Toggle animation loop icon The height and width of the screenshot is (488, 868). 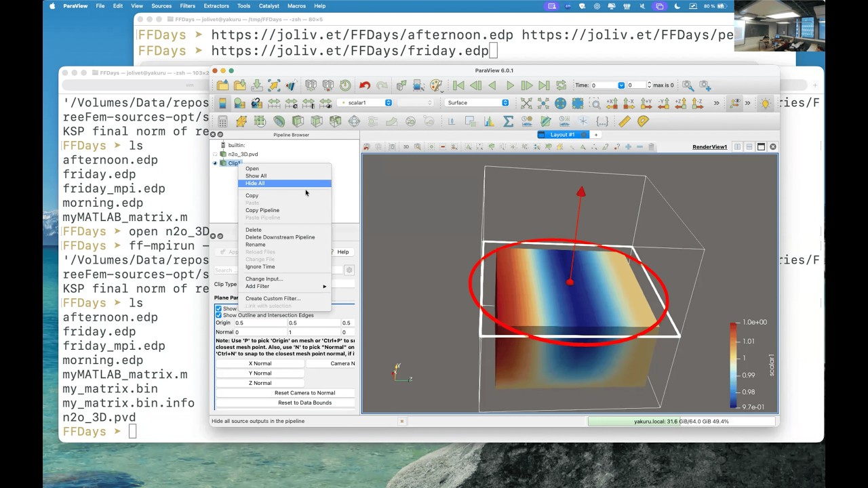click(561, 85)
